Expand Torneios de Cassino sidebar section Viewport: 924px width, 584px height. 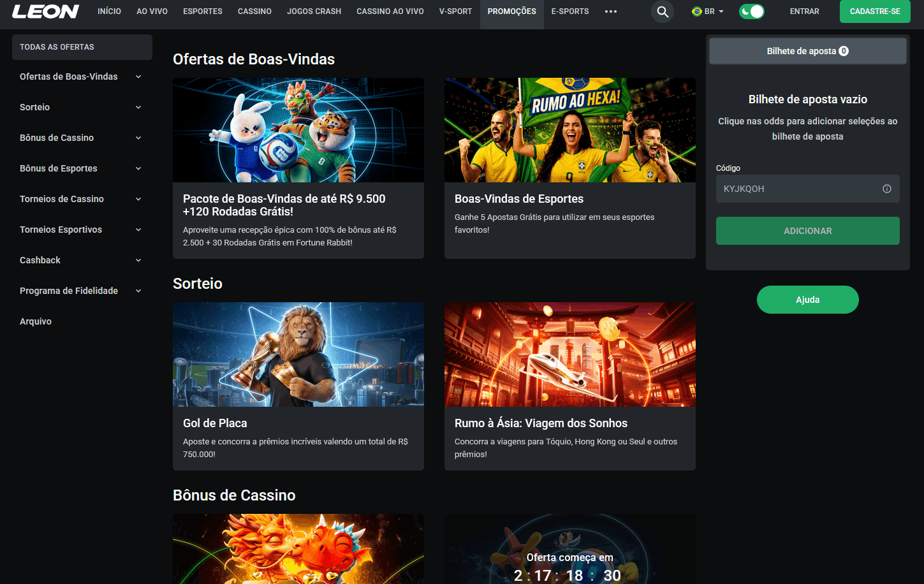coord(82,199)
